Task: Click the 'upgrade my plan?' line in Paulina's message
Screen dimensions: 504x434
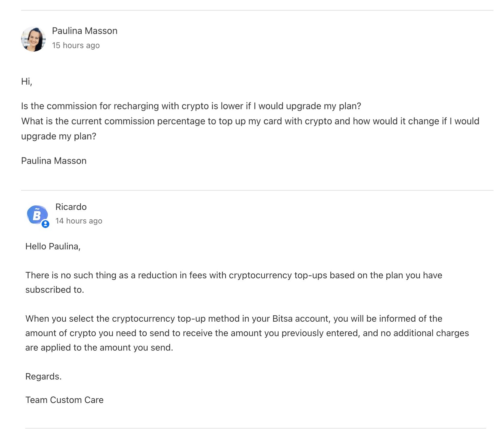Action: click(59, 136)
